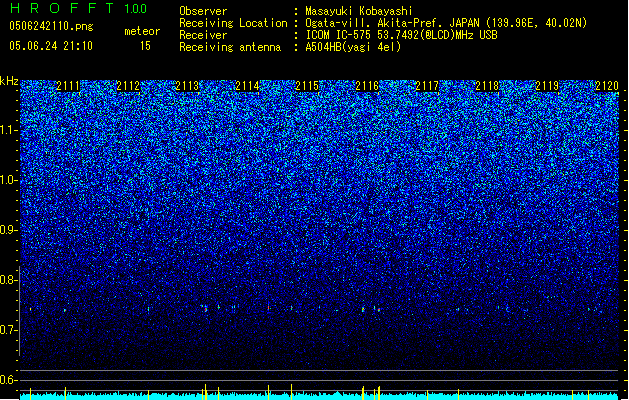Click the A504HB(yagi 4el) antenna text

tap(353, 47)
